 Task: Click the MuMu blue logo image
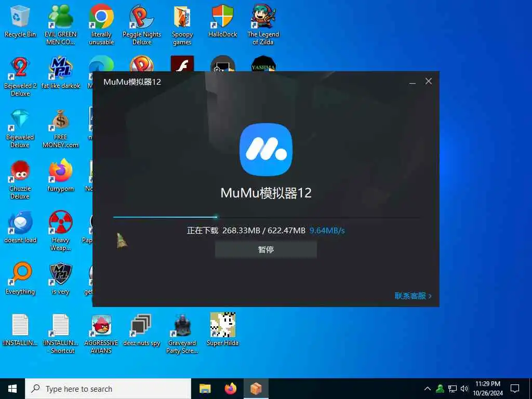(266, 149)
